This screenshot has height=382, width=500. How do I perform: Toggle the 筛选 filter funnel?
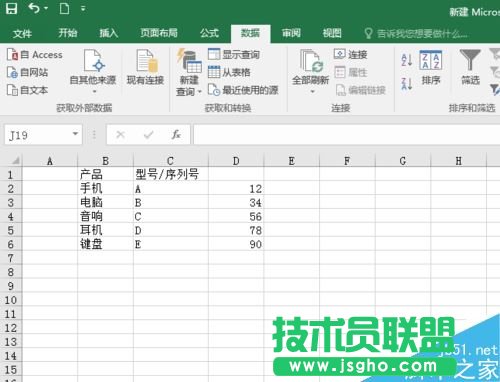(470, 67)
